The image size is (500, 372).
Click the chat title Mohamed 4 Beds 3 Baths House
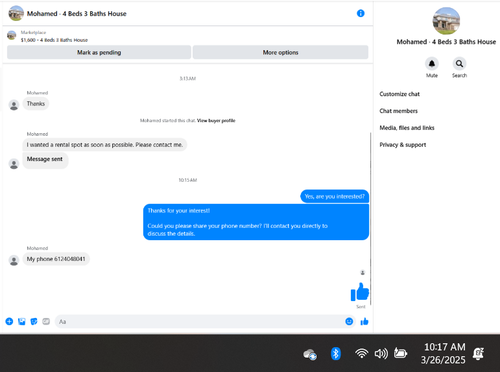pos(77,14)
